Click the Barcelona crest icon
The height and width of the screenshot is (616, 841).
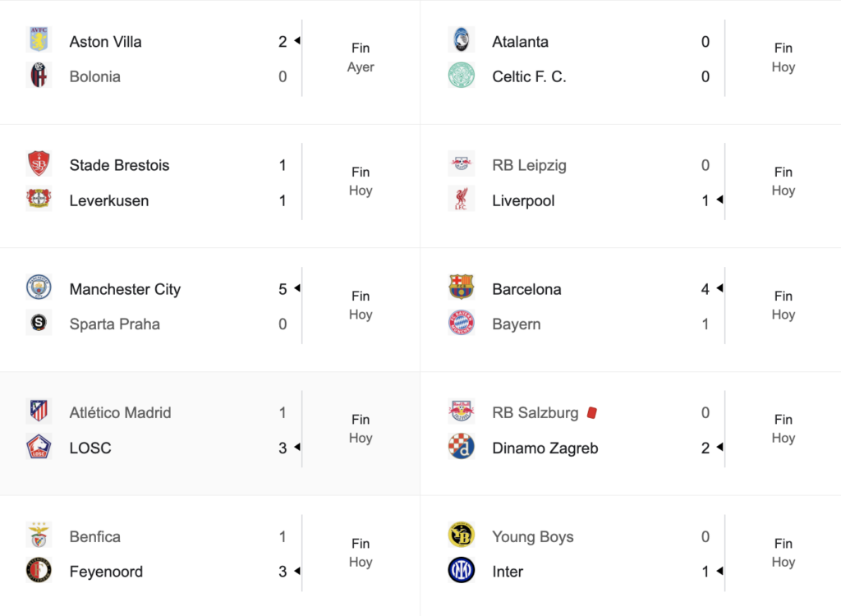pos(462,287)
